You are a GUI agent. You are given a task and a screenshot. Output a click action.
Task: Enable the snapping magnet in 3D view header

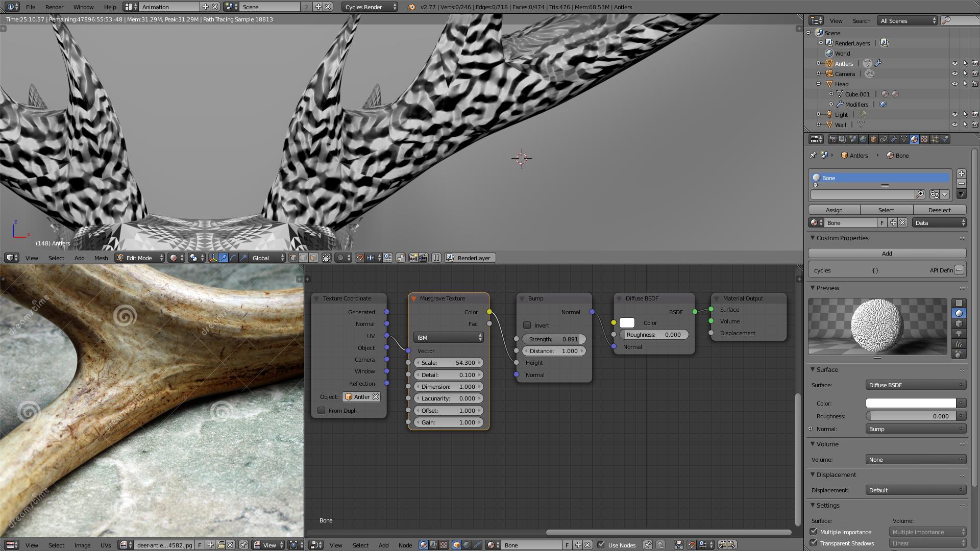[360, 258]
